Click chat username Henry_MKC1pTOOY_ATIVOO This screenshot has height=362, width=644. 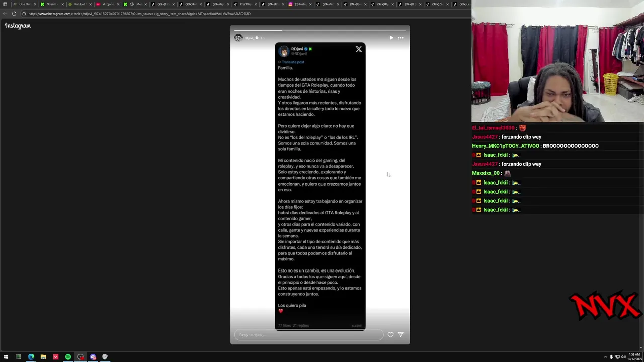tap(506, 146)
